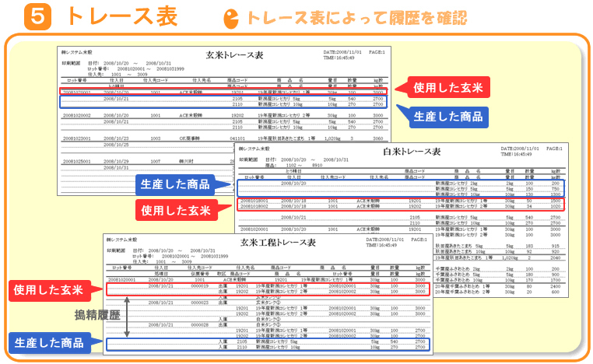The image size is (593, 364).
Task: Click supplier code 1007 in 玄米トレース表
Action: click(x=156, y=162)
